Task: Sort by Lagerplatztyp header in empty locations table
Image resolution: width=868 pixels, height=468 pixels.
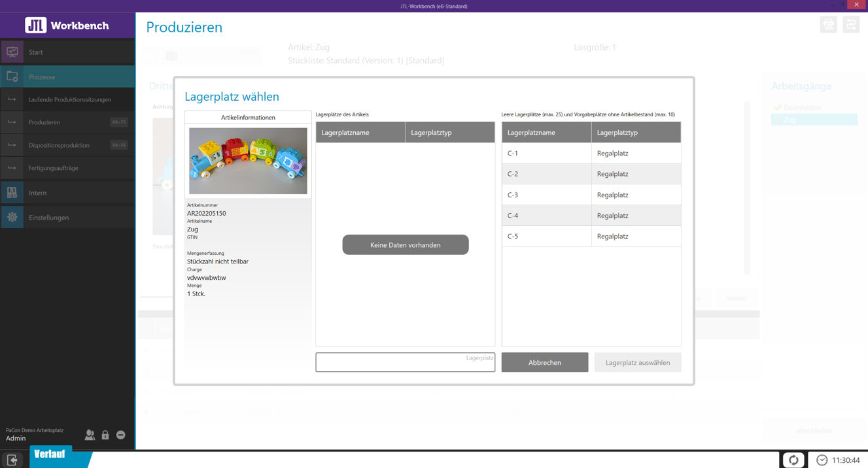Action: pyautogui.click(x=636, y=133)
